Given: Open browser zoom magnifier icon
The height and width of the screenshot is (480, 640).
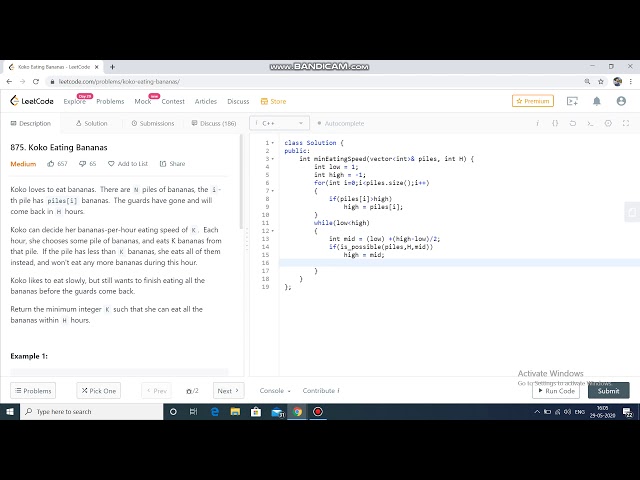Looking at the screenshot, I should [587, 82].
